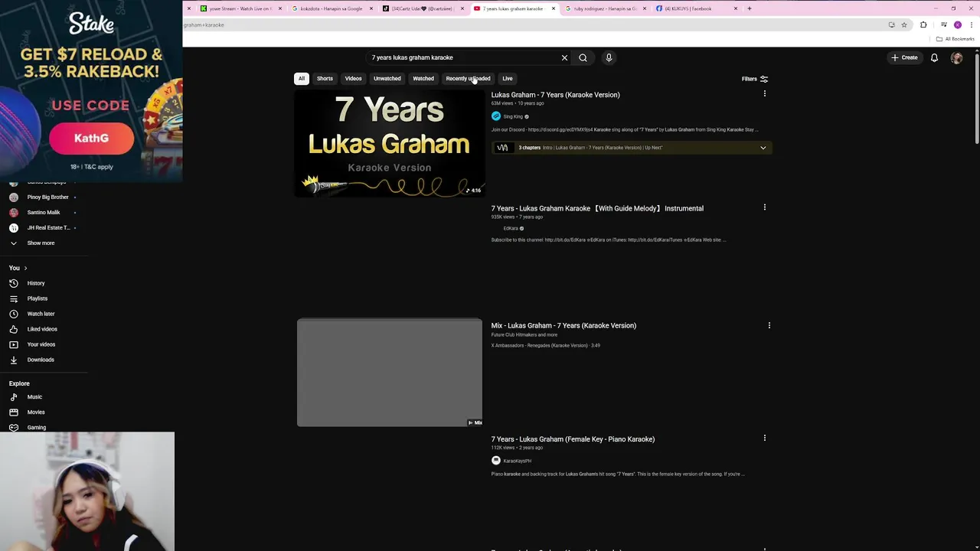Viewport: 980px width, 551px height.
Task: Click the search magnifier button
Action: point(583,57)
